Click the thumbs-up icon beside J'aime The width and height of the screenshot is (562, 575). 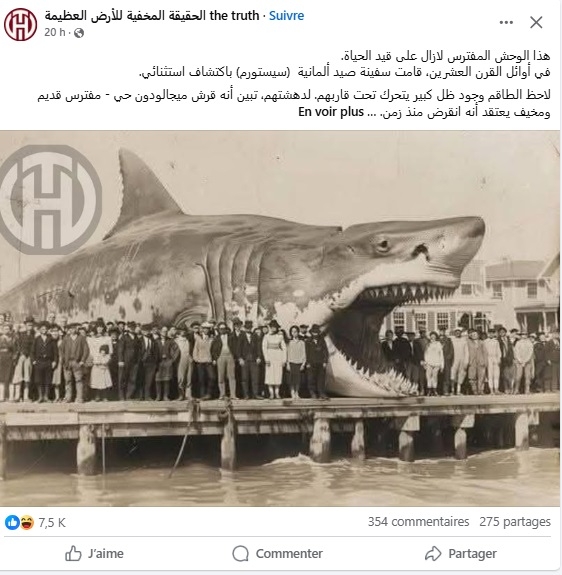click(x=73, y=553)
